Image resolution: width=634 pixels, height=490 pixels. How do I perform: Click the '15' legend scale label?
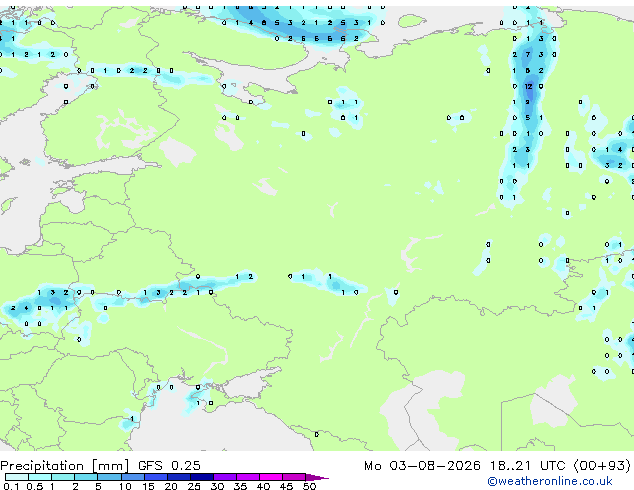click(148, 486)
